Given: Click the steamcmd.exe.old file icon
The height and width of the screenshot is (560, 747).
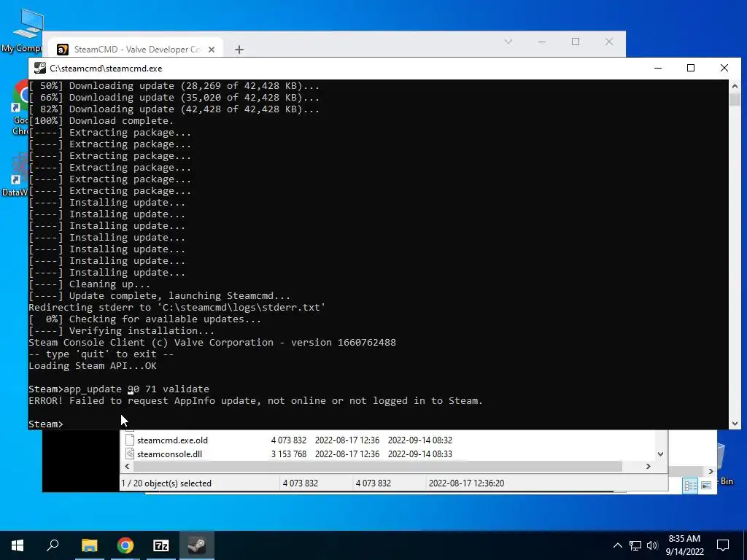Looking at the screenshot, I should click(130, 440).
